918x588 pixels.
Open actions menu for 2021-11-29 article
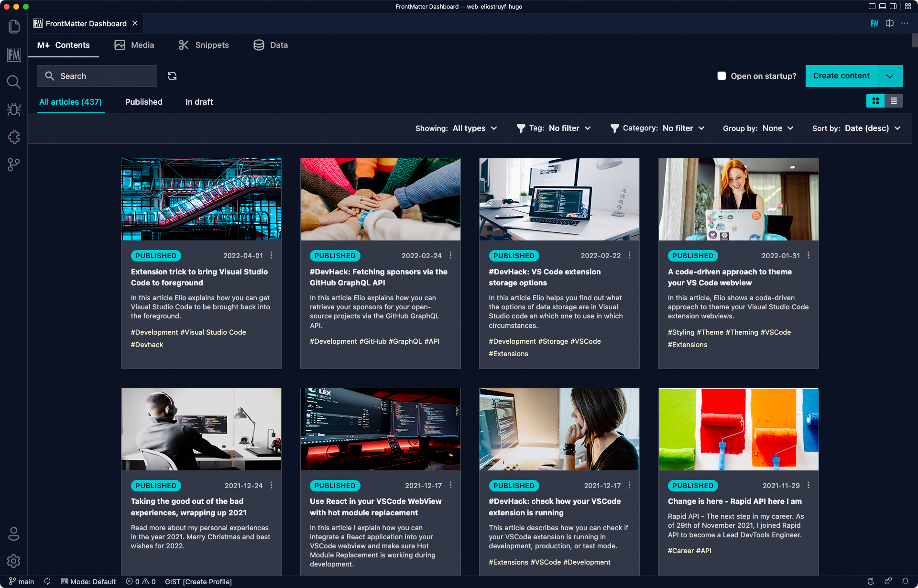[x=809, y=485]
